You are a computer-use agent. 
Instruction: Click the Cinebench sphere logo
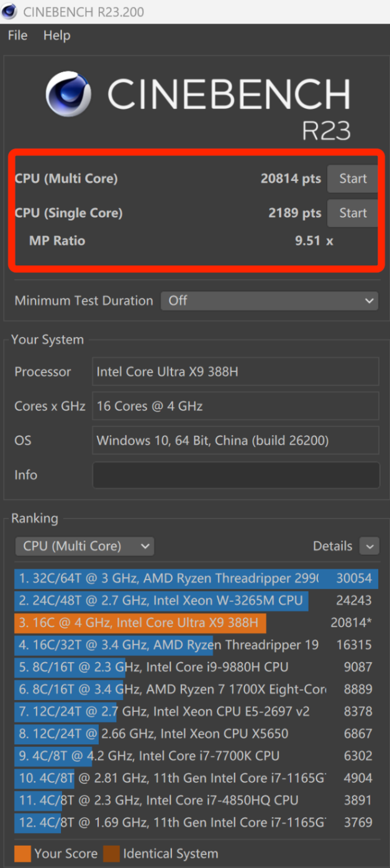tap(68, 94)
